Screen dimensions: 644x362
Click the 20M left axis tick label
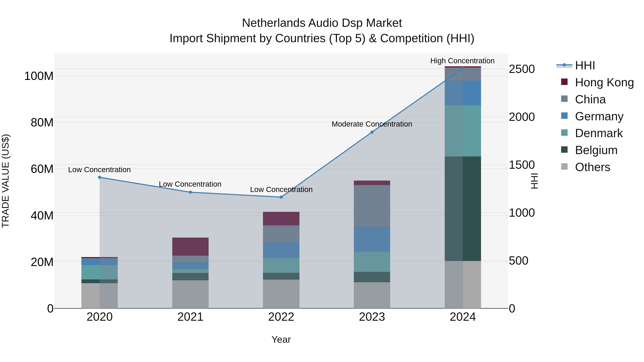42,262
